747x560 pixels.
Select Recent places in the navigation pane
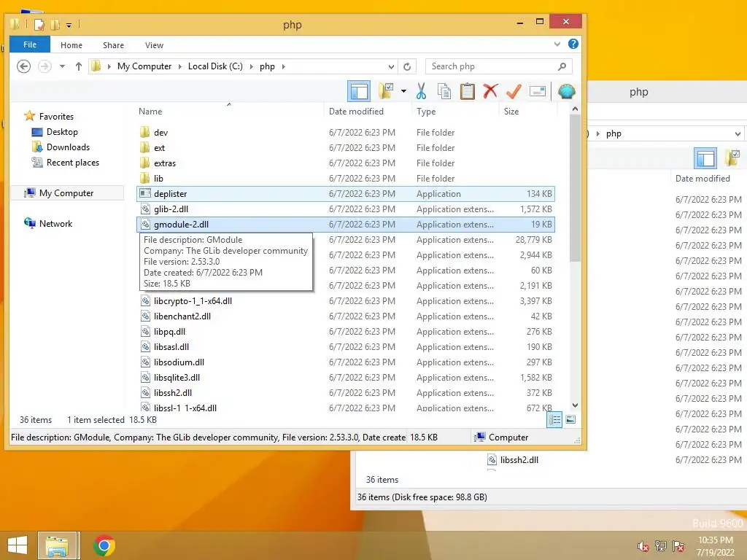[72, 163]
